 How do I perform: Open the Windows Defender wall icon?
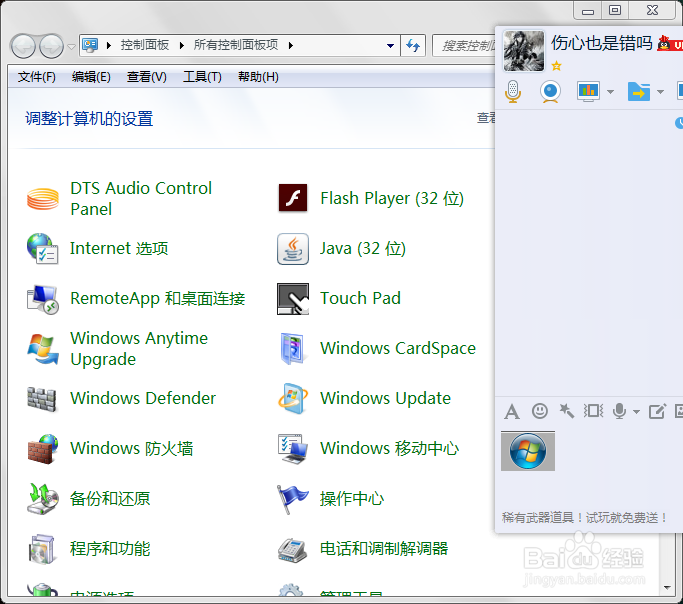(x=41, y=399)
